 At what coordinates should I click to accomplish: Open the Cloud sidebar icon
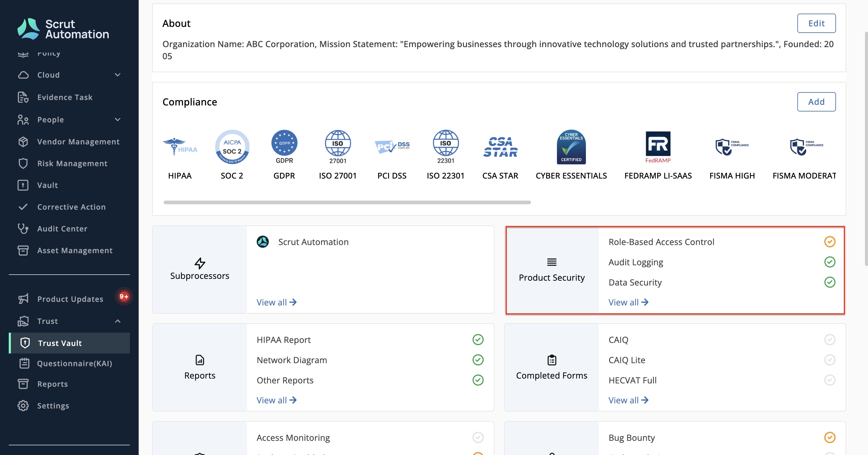[23, 75]
